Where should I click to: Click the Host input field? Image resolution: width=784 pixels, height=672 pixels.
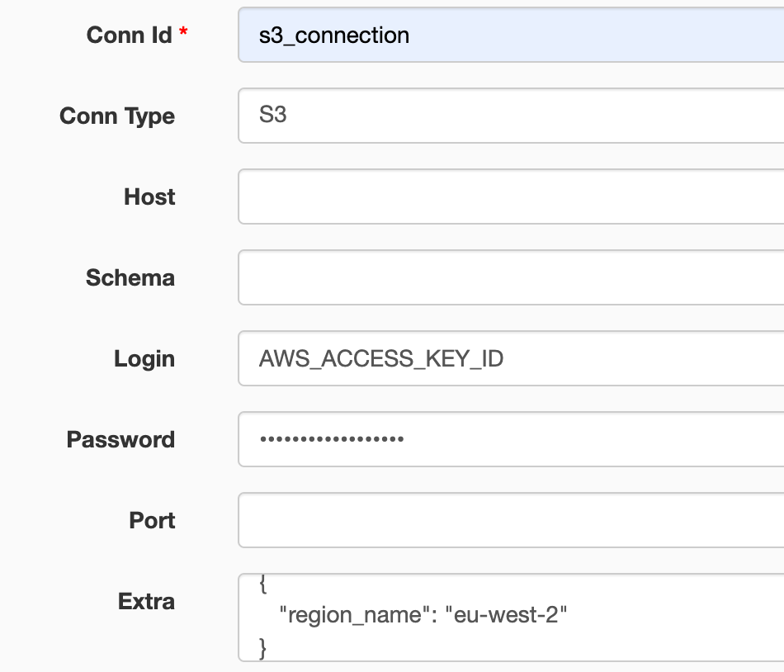coord(495,196)
